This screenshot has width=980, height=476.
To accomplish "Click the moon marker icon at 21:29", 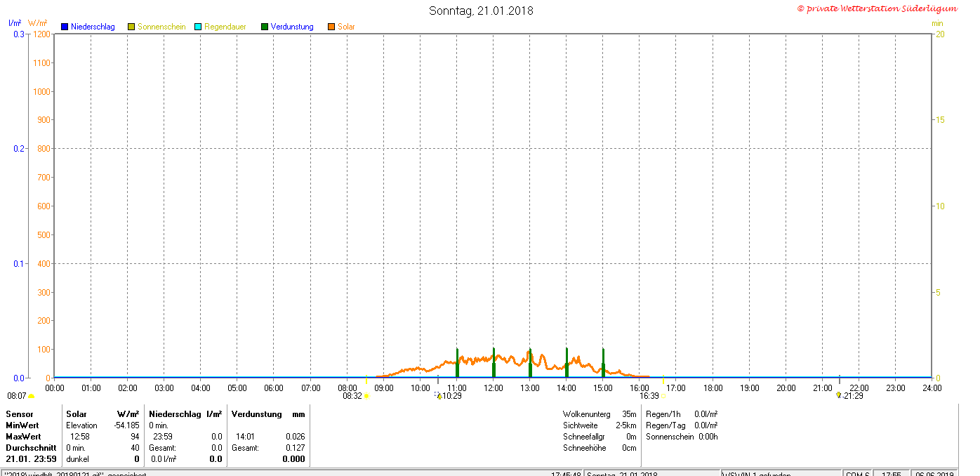I will pyautogui.click(x=838, y=395).
